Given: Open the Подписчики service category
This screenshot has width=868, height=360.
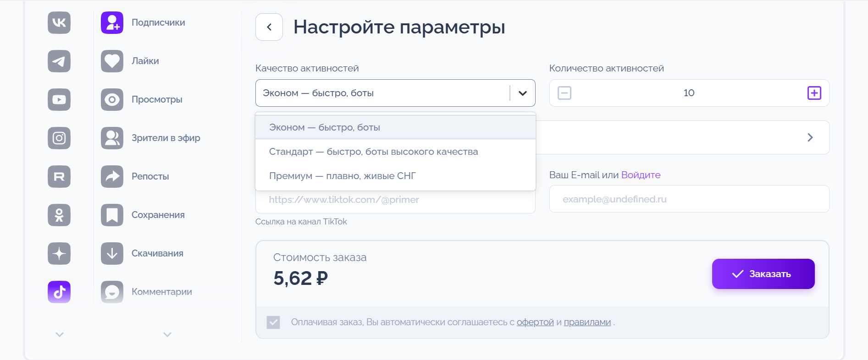Looking at the screenshot, I should [158, 22].
